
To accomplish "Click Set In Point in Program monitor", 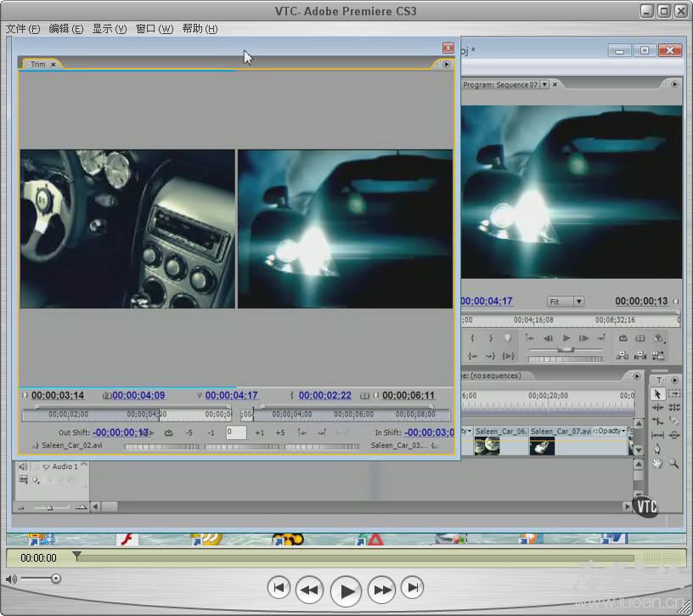I will 472,338.
